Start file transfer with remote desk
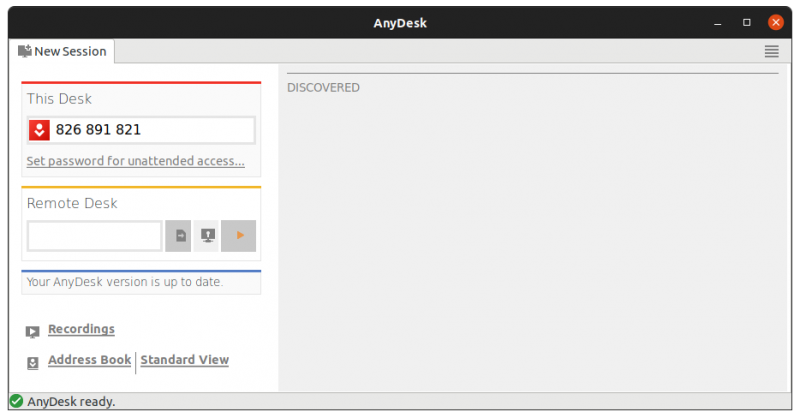 tap(178, 236)
